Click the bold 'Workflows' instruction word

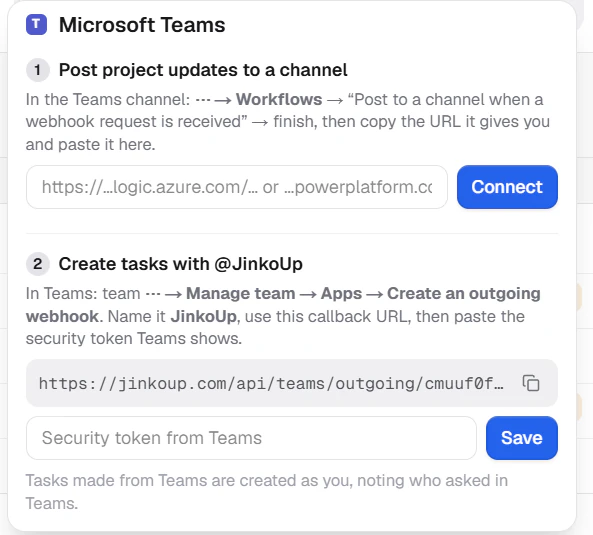pos(279,99)
